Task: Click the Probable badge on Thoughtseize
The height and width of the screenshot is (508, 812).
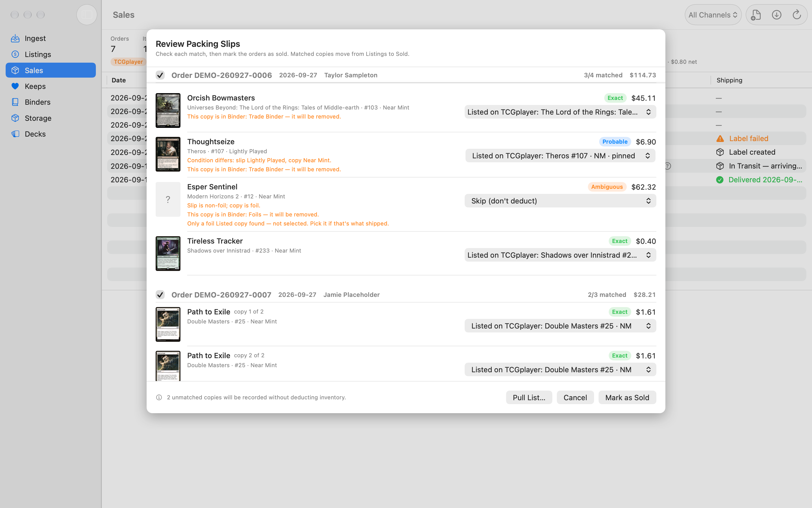Action: pos(615,142)
